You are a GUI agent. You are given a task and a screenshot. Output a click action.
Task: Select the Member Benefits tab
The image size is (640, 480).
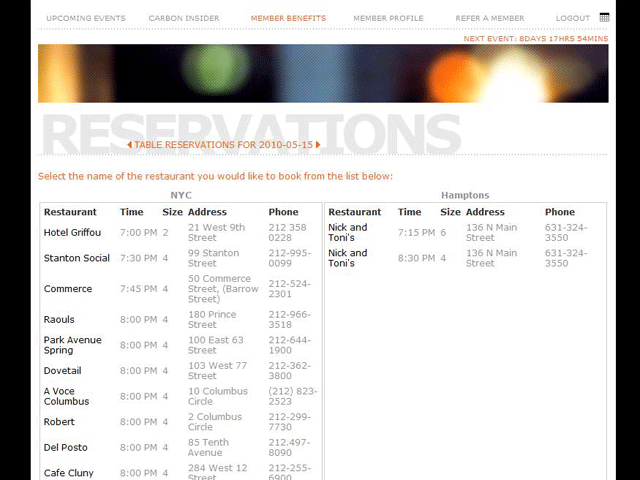click(288, 18)
